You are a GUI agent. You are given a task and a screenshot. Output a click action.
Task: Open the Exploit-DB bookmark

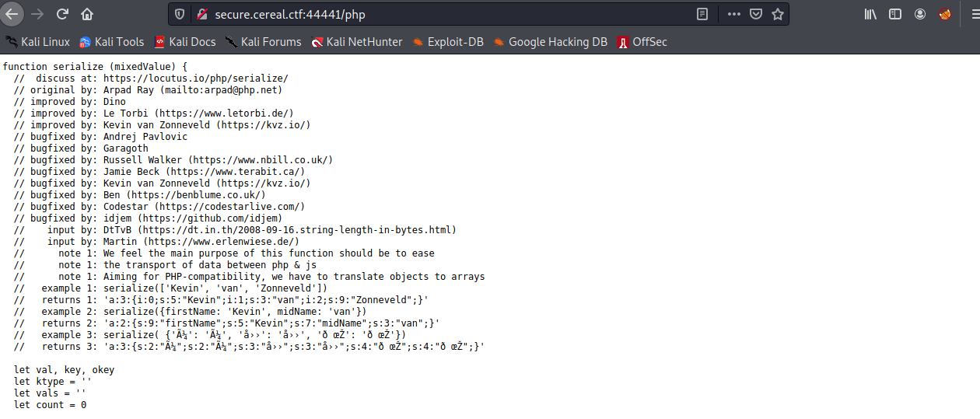click(448, 42)
